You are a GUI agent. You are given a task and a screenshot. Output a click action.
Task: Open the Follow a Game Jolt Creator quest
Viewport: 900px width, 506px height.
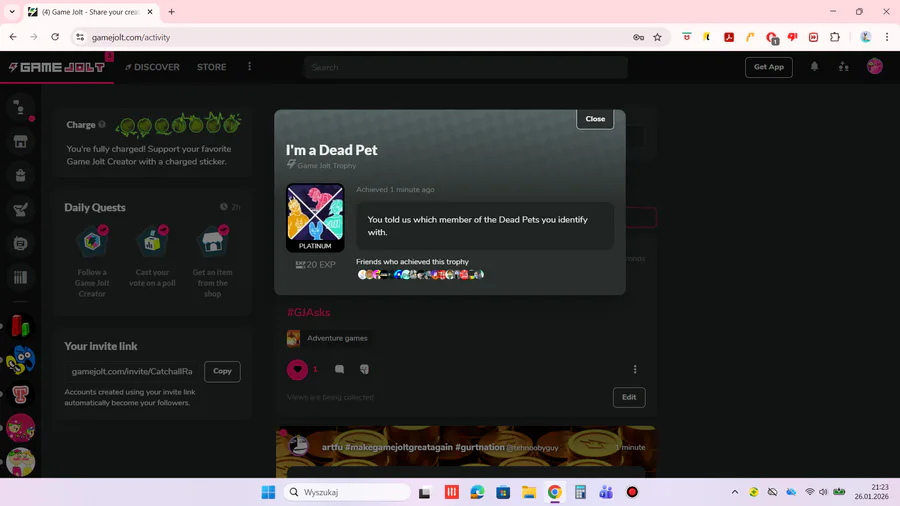click(92, 262)
